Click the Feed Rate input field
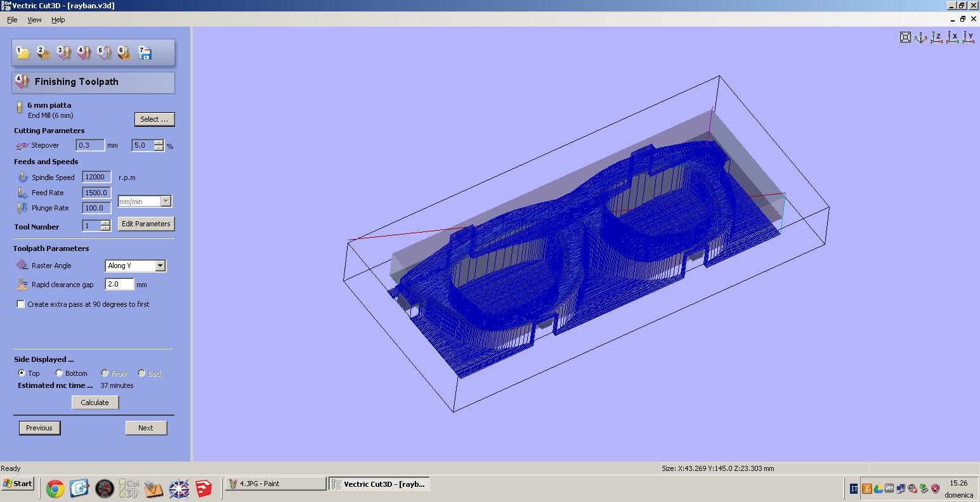Image resolution: width=980 pixels, height=502 pixels. (x=96, y=192)
